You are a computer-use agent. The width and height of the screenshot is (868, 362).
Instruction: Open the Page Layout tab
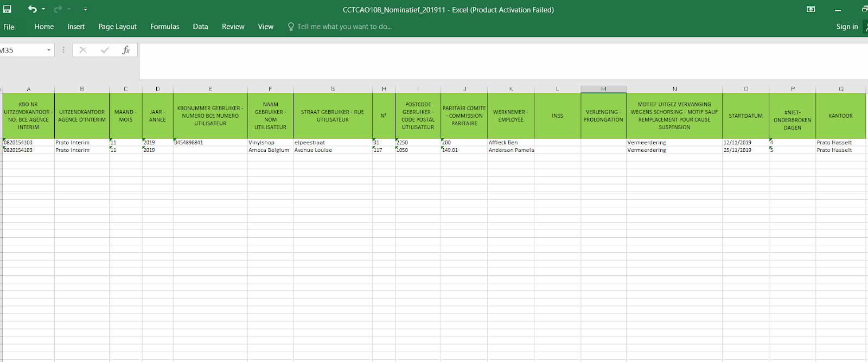click(117, 27)
